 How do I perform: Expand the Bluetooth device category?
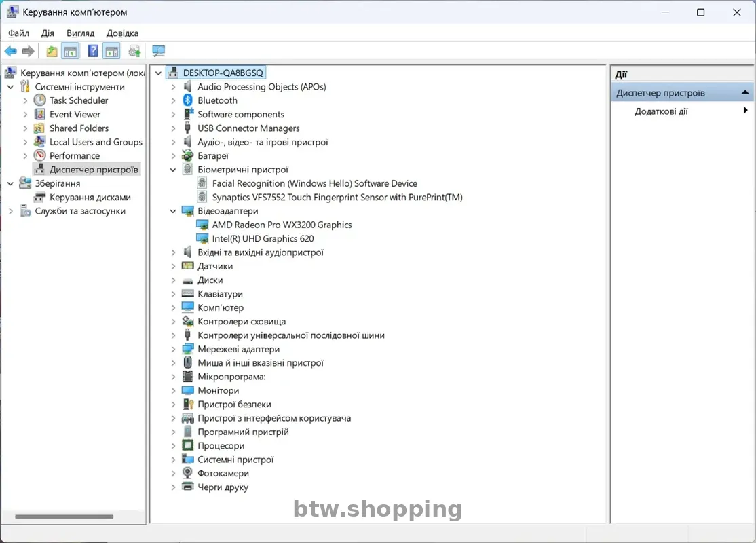coord(174,100)
